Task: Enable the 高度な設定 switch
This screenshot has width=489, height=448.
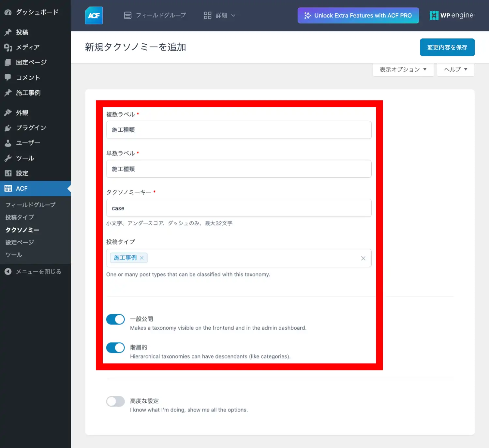Action: 115,401
